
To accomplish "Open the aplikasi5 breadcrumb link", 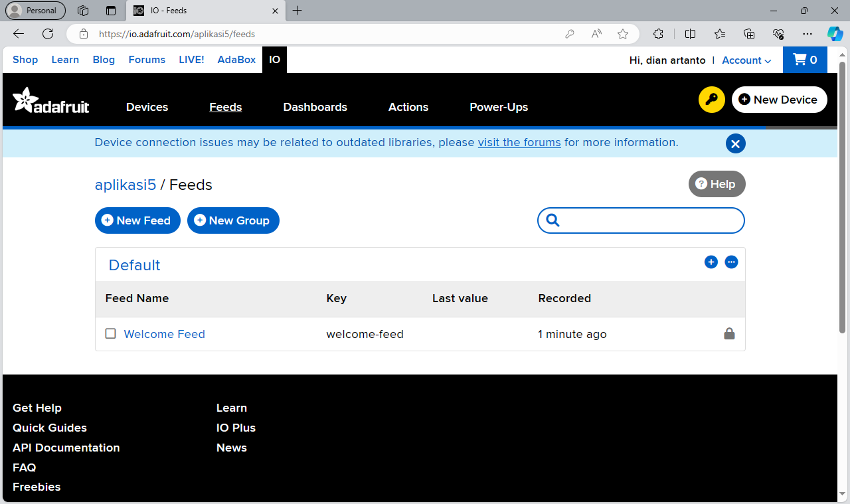I will point(126,185).
